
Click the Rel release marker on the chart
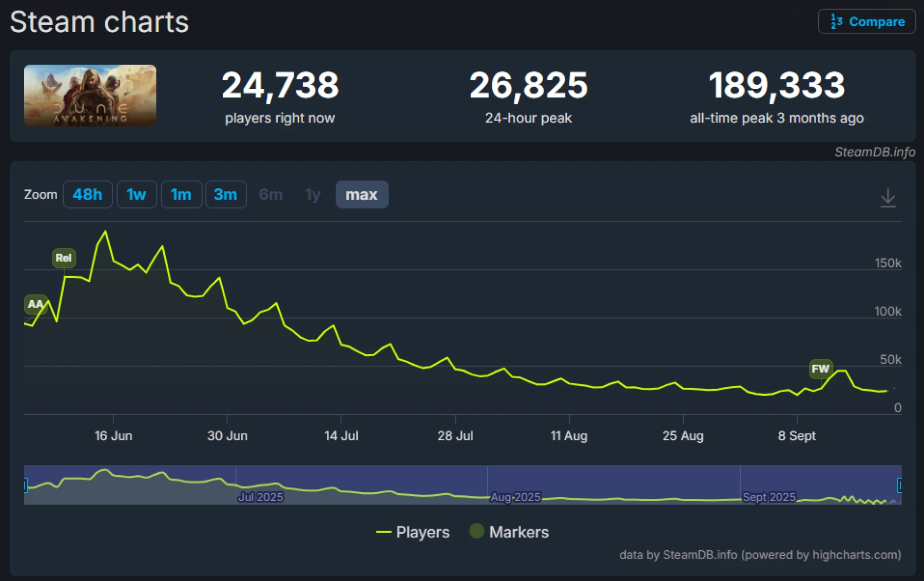tap(64, 258)
